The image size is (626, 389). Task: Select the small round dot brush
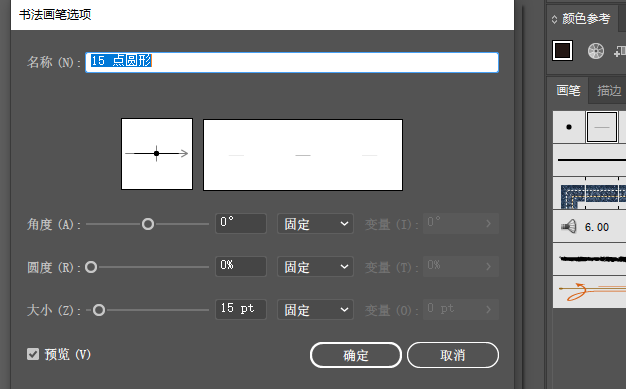pos(569,127)
